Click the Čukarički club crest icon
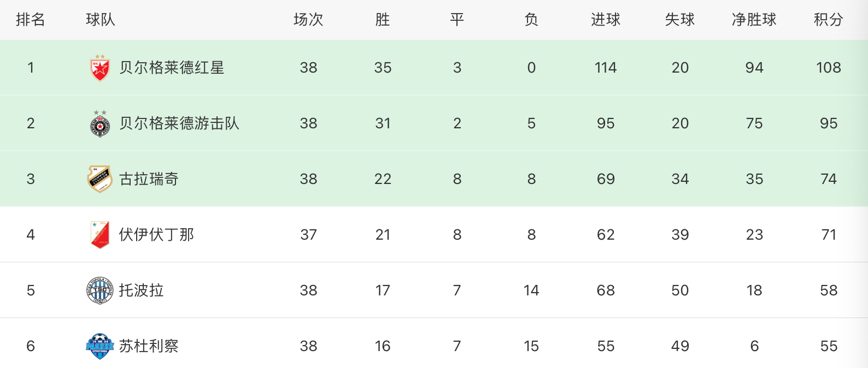868x368 pixels. [x=100, y=179]
